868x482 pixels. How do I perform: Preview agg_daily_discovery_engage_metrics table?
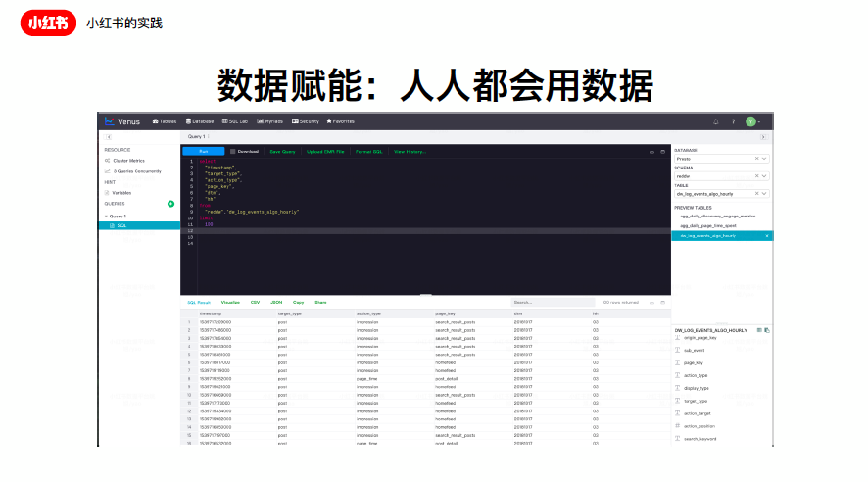[x=717, y=217]
